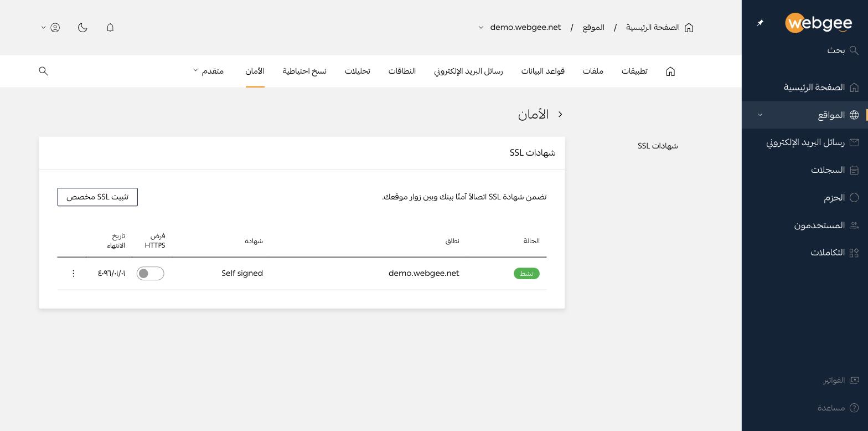Expand the متقدم dropdown tab
The width and height of the screenshot is (868, 431).
coord(208,71)
